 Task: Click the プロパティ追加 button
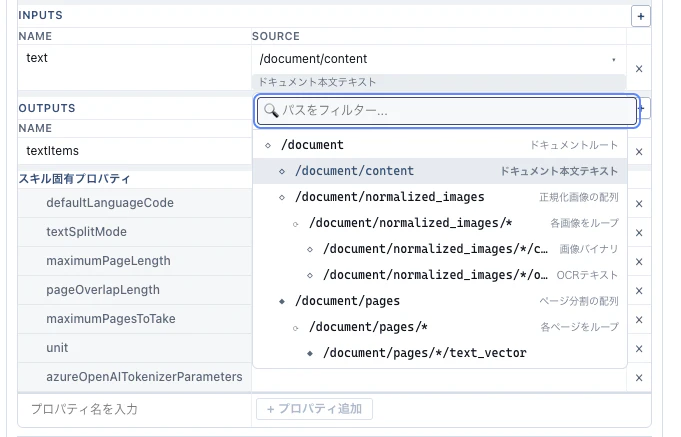click(315, 409)
